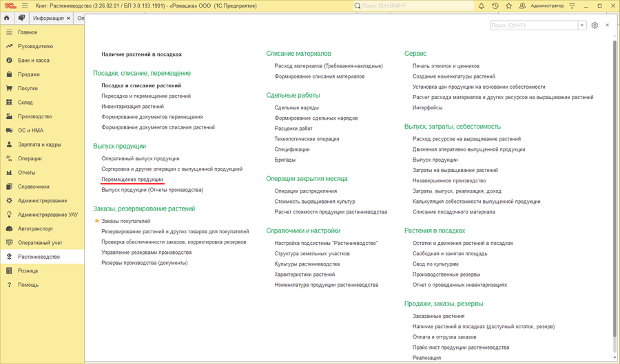
Task: Open Посадка и списание растений
Action: (141, 86)
